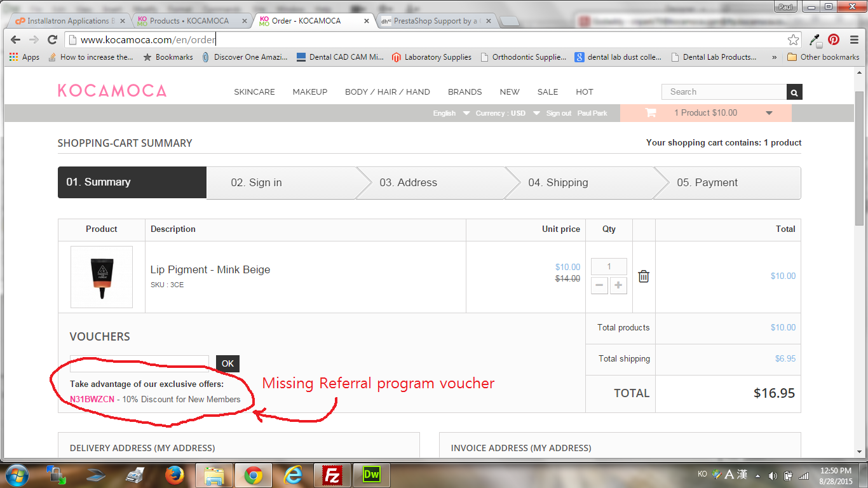Expand the cart dropdown arrow
This screenshot has height=488, width=868.
click(x=769, y=113)
